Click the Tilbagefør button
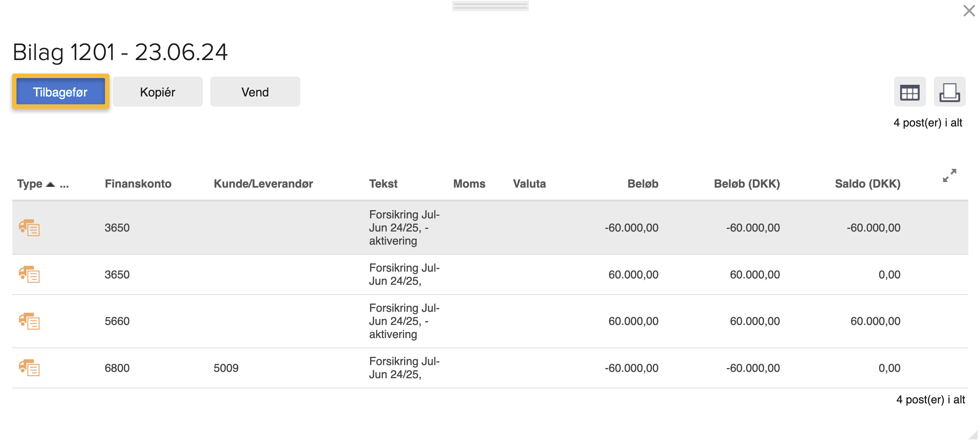980x442 pixels. point(60,92)
